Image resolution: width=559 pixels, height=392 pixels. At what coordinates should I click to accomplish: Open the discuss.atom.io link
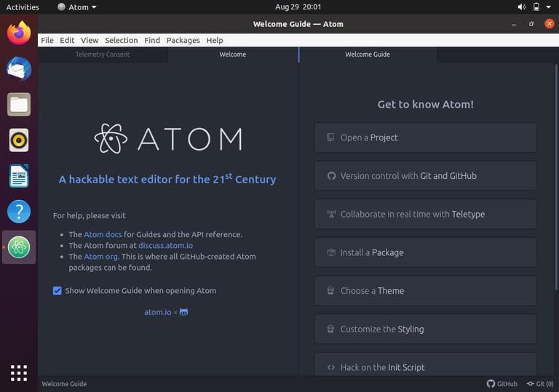point(165,246)
